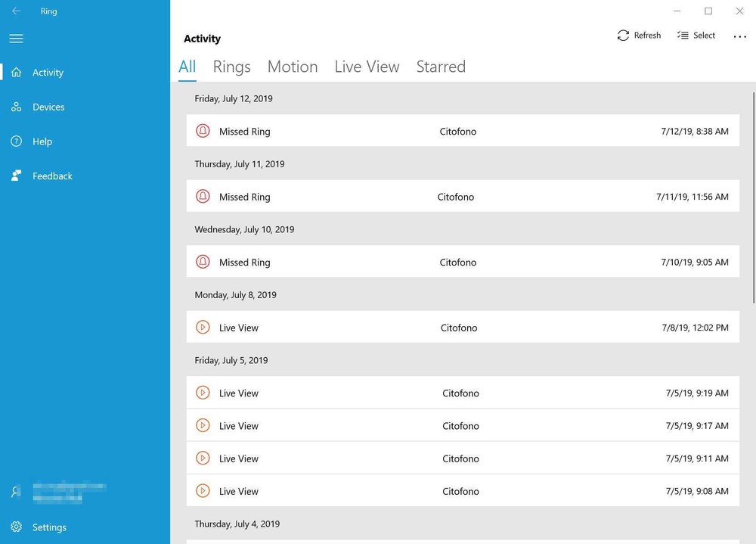Open the Help section
Screen dimensions: 756x544
click(42, 141)
